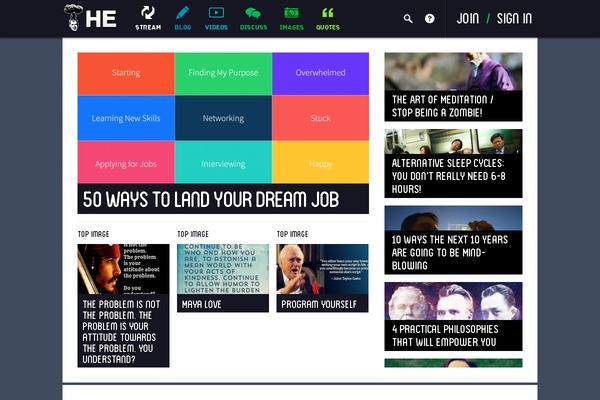
Task: Open 10 Ways the Next 10 Years article
Action: pos(453,240)
